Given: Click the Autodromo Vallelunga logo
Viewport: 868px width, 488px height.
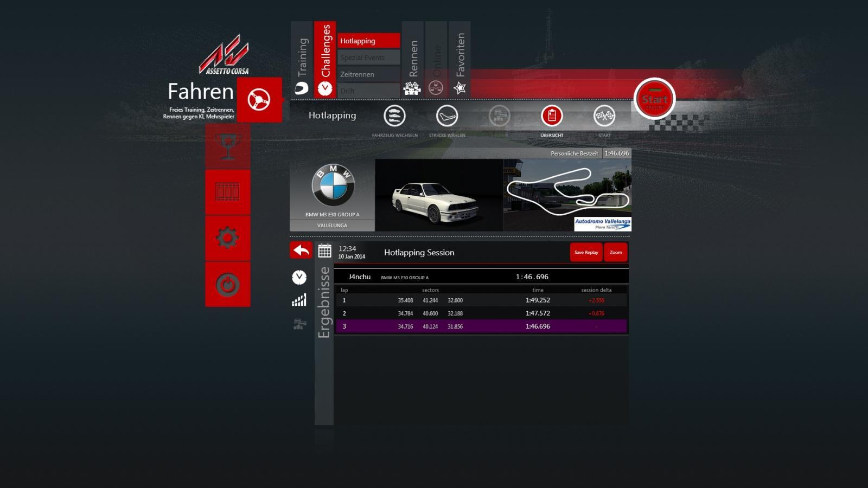Looking at the screenshot, I should coord(603,224).
